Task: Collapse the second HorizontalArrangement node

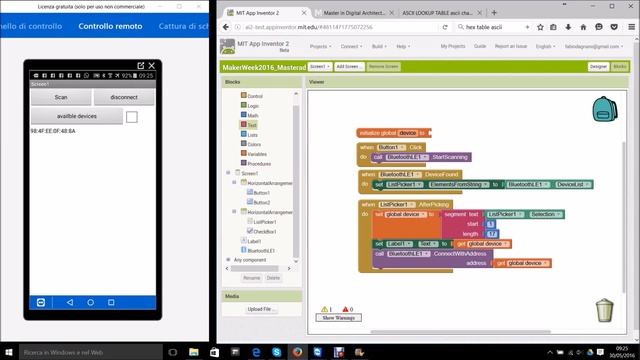Action: point(234,212)
